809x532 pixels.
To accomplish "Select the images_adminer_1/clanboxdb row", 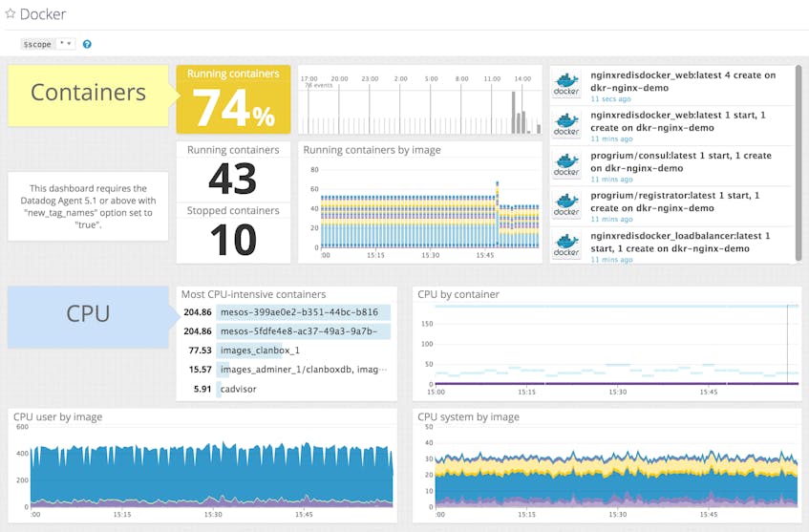I will click(287, 370).
